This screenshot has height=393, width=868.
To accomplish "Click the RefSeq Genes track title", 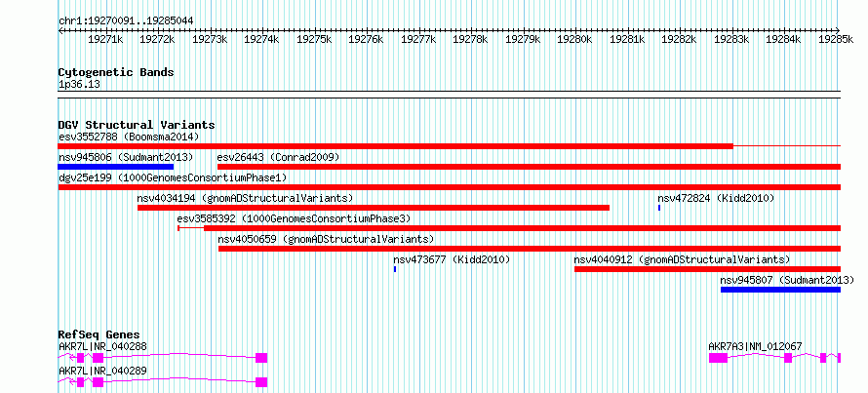I will (x=99, y=334).
